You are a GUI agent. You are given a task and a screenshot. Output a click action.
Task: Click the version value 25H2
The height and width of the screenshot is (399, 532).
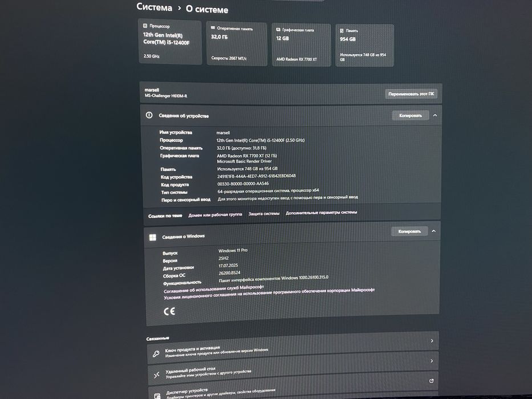click(x=224, y=258)
